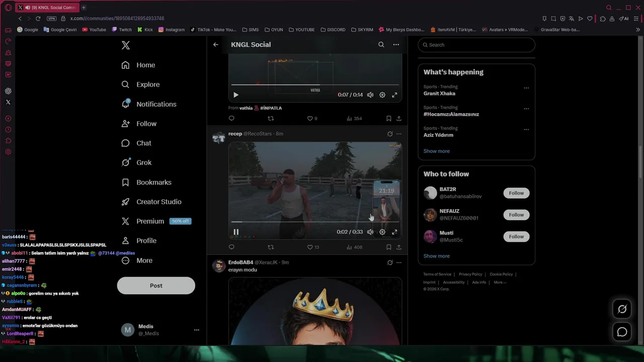Open KNGL Social community options menu
This screenshot has width=644, height=362.
click(x=396, y=45)
